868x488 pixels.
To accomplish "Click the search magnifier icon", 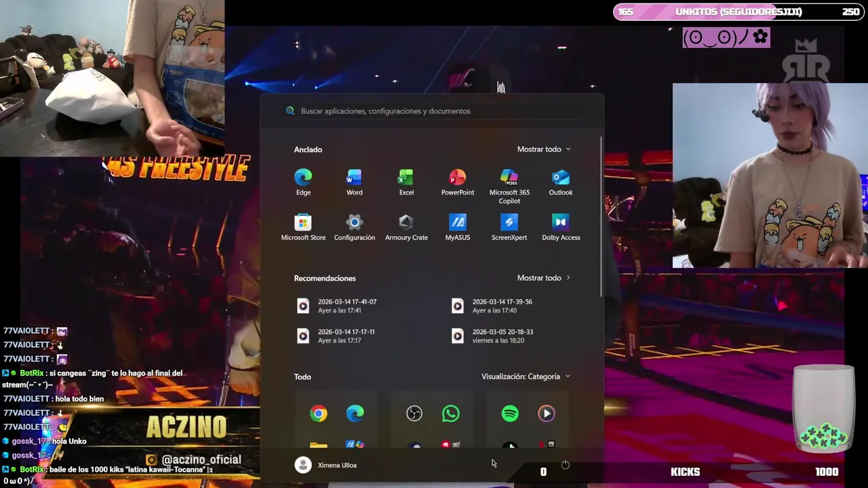I will pyautogui.click(x=290, y=110).
